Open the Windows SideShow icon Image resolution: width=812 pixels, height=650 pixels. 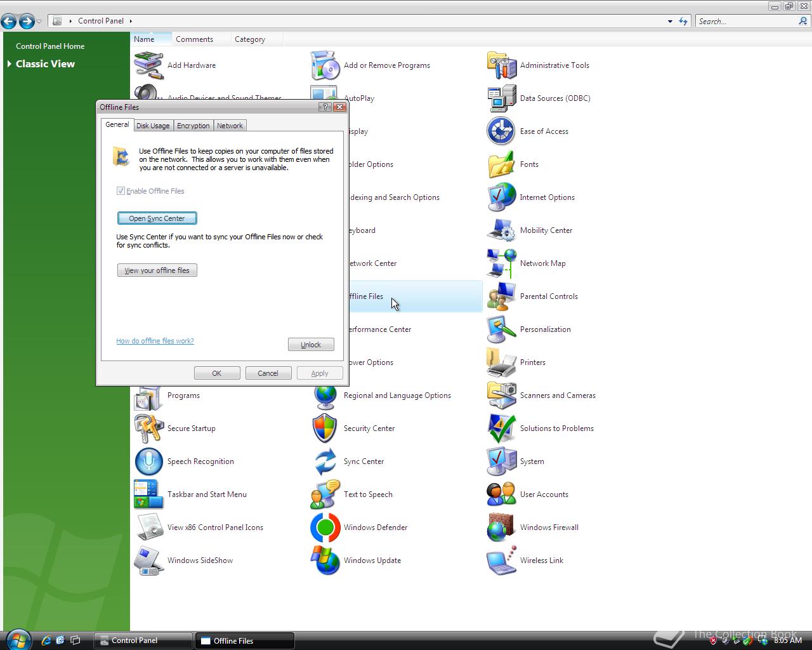point(148,560)
